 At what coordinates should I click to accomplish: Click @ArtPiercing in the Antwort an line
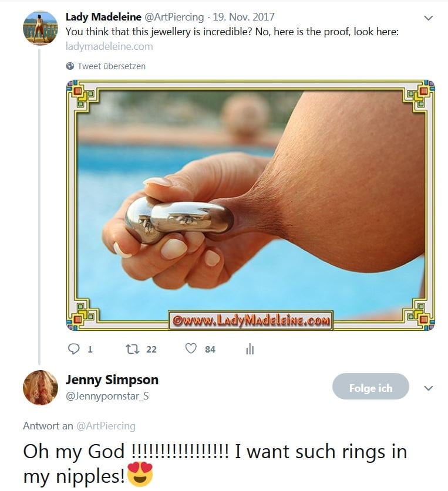[106, 426]
